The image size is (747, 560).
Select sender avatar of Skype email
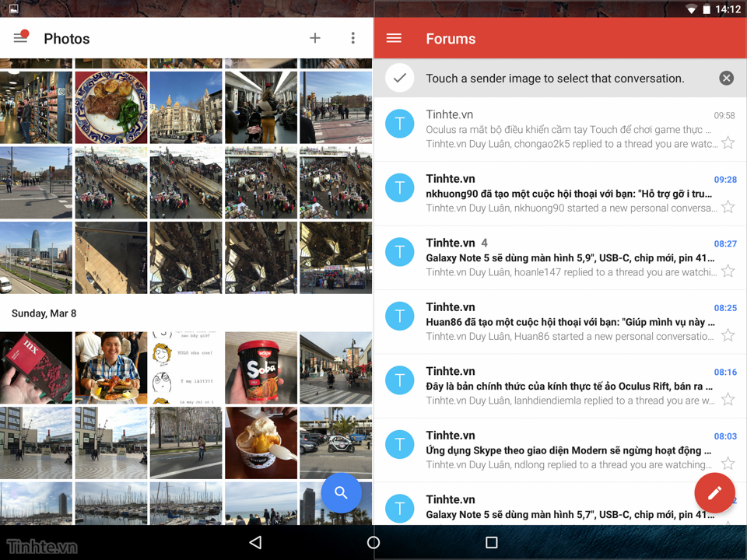399,444
